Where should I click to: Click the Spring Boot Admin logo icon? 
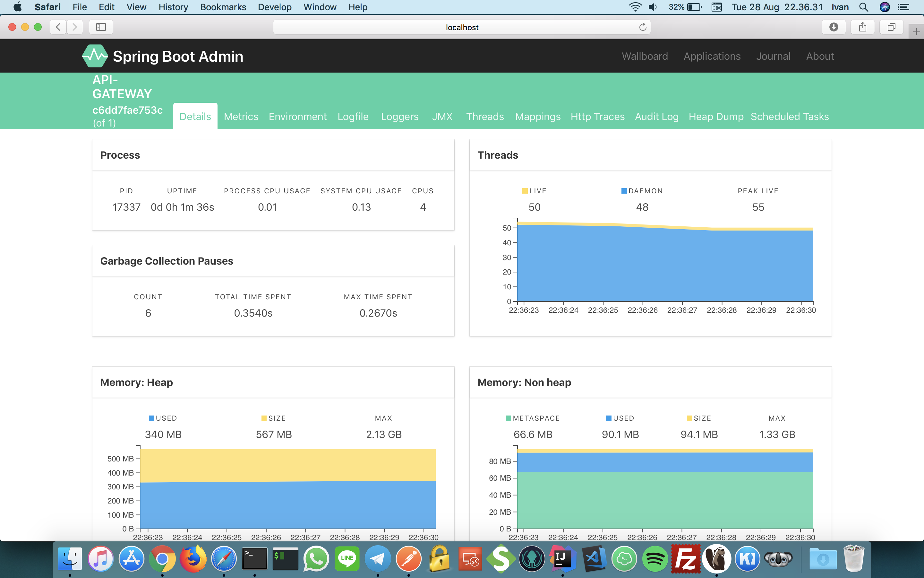95,56
